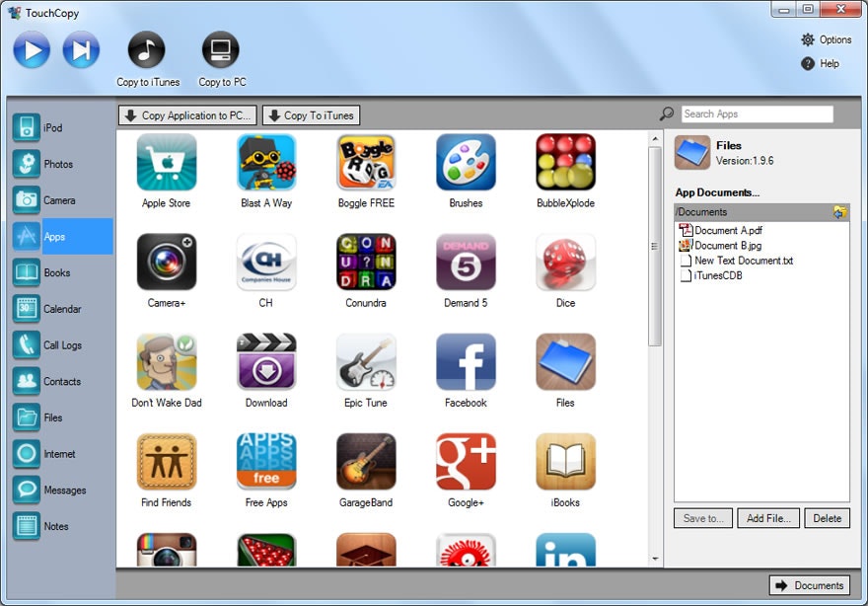Select the Boggle FREE app icon
The width and height of the screenshot is (868, 606).
(366, 162)
